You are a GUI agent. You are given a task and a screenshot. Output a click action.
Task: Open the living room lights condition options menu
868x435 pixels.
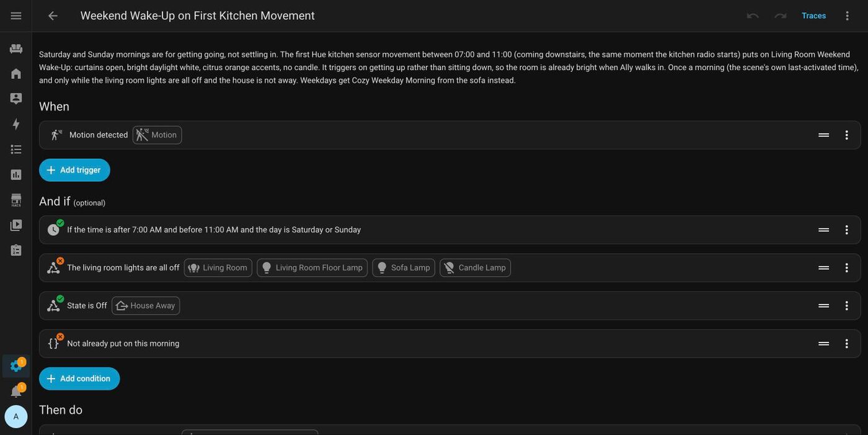pyautogui.click(x=847, y=268)
